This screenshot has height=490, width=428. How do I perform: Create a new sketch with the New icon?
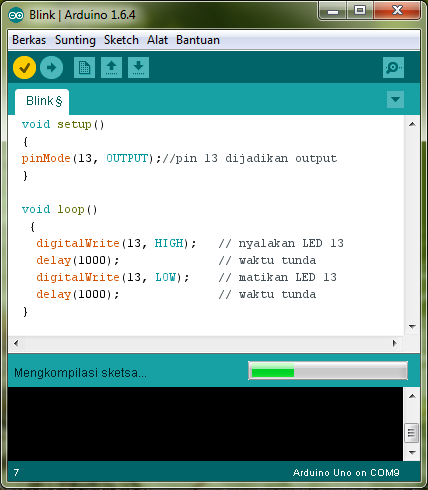pos(84,68)
